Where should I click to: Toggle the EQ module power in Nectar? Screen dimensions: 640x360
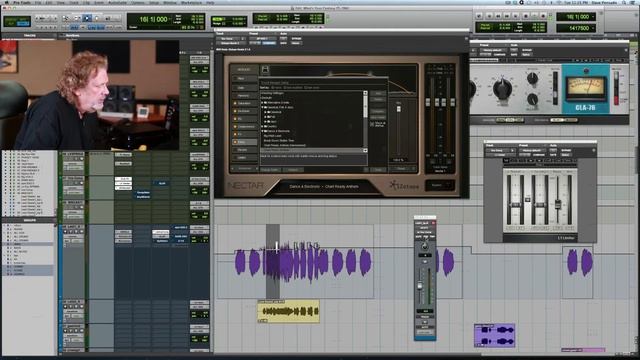235,119
